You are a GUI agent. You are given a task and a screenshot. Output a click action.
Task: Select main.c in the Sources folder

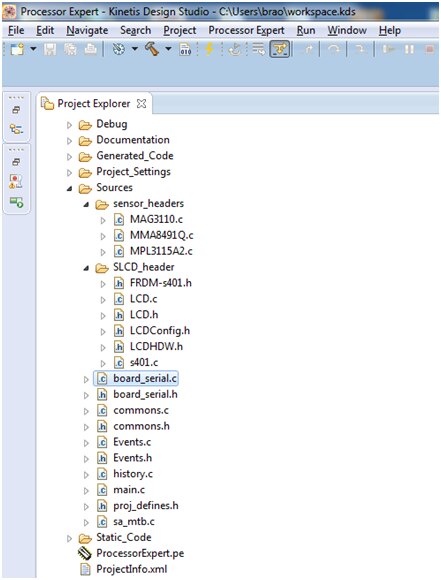(x=129, y=490)
